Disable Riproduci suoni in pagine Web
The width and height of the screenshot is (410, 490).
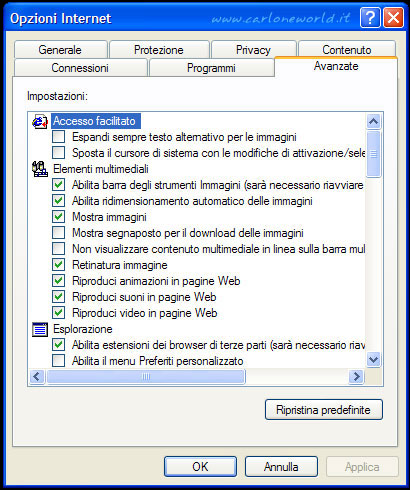click(59, 297)
